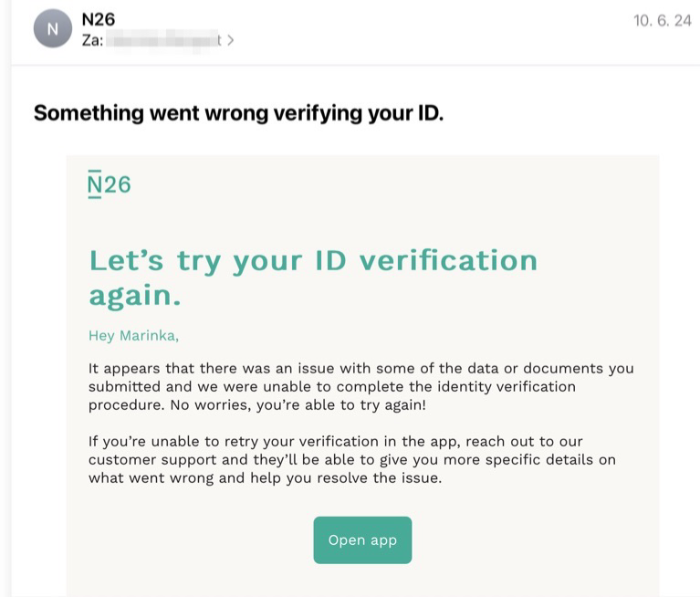Viewport: 700px width, 597px height.
Task: Click the line starting "If you're unable to retry"
Action: 336,442
